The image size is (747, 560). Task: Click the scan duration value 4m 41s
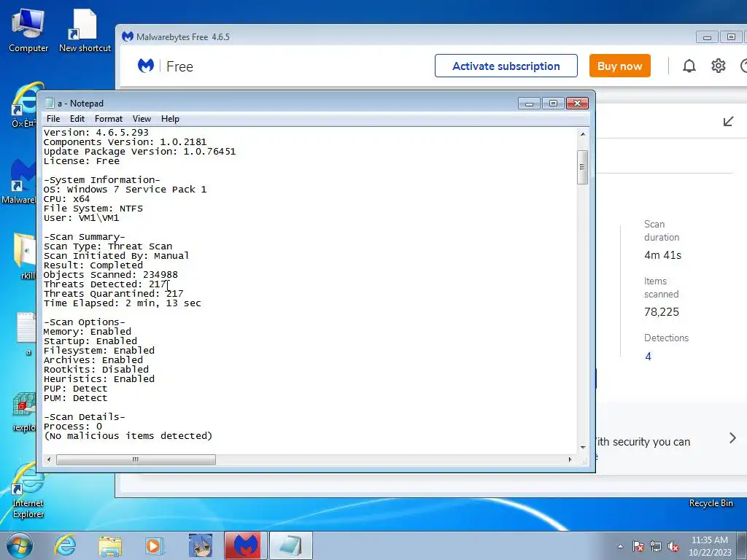point(662,255)
